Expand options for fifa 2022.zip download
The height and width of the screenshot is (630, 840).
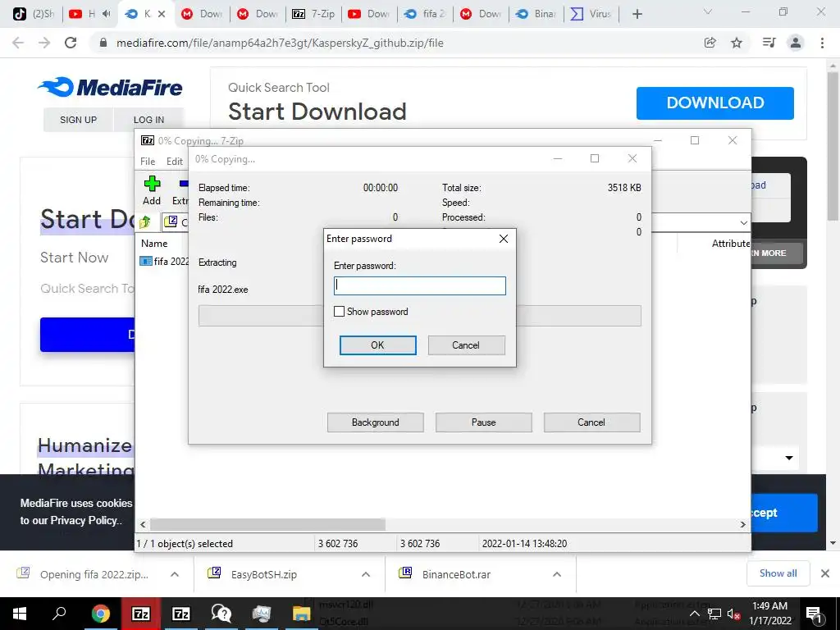click(x=175, y=574)
